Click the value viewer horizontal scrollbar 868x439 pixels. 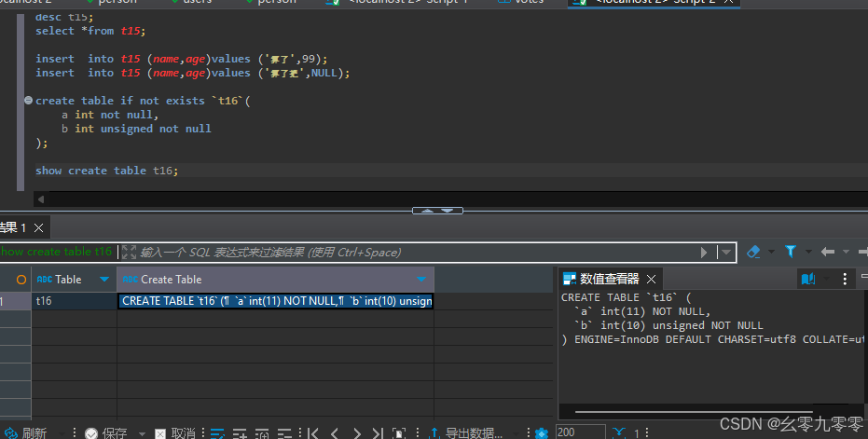point(694,412)
